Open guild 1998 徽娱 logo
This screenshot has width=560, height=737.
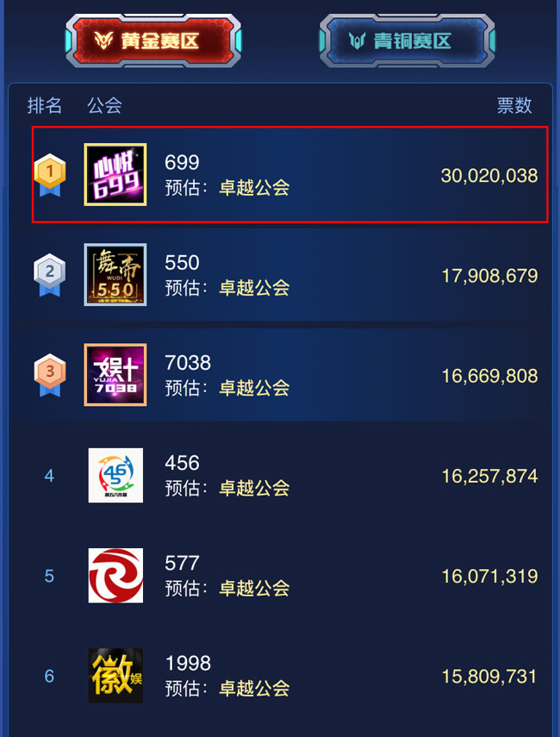click(115, 676)
